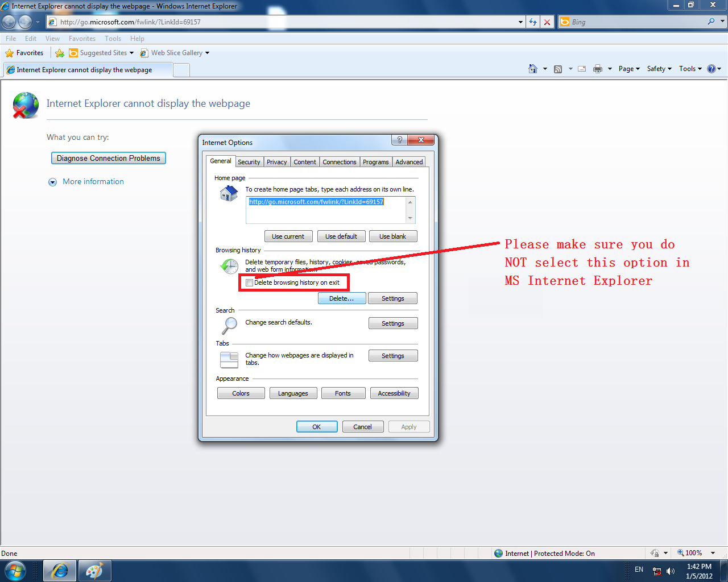This screenshot has height=582, width=728.
Task: Click the Home toolbar icon
Action: pyautogui.click(x=533, y=69)
